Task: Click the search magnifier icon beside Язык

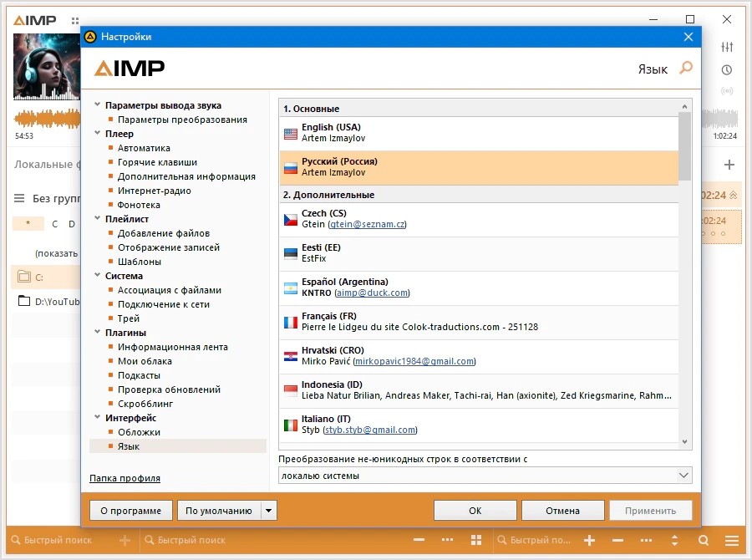Action: pos(686,68)
